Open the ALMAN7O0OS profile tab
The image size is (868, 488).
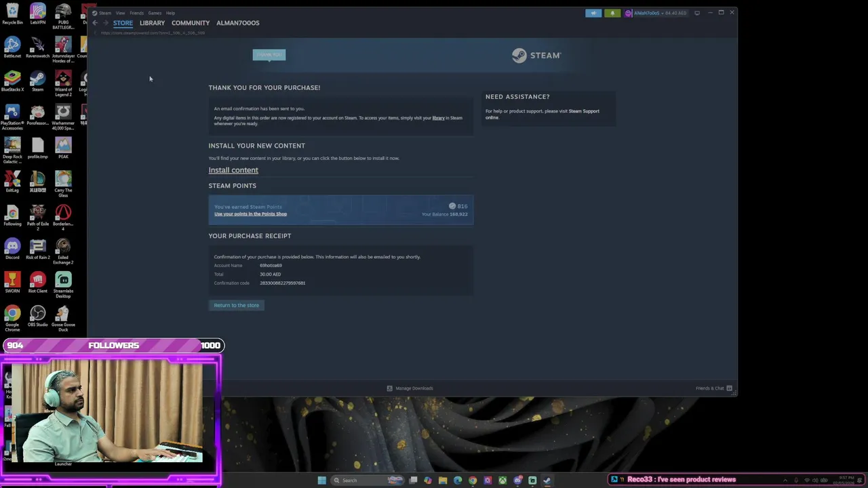click(x=238, y=23)
